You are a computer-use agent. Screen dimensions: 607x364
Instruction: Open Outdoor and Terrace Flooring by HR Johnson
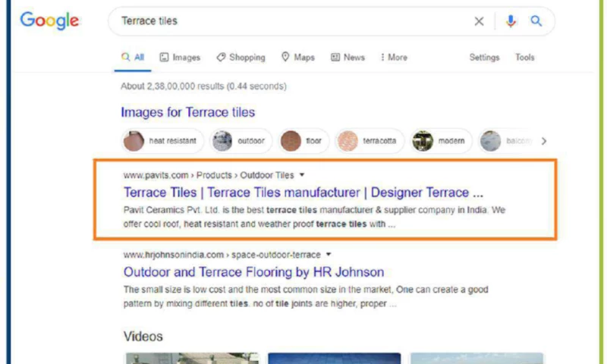[x=253, y=271]
